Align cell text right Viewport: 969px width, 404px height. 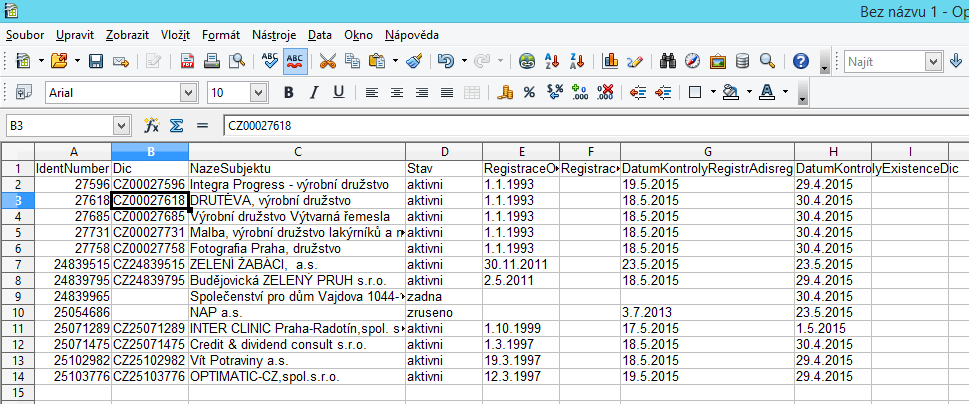tap(421, 92)
